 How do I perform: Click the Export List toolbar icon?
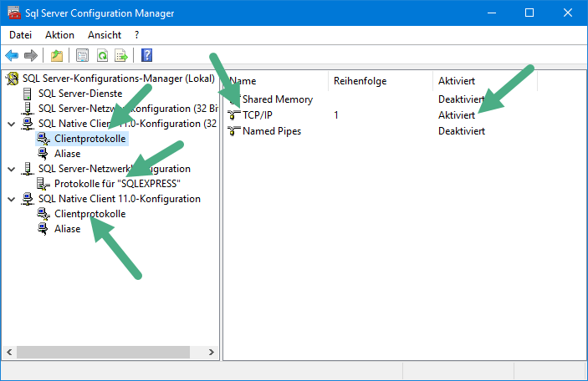(x=121, y=56)
